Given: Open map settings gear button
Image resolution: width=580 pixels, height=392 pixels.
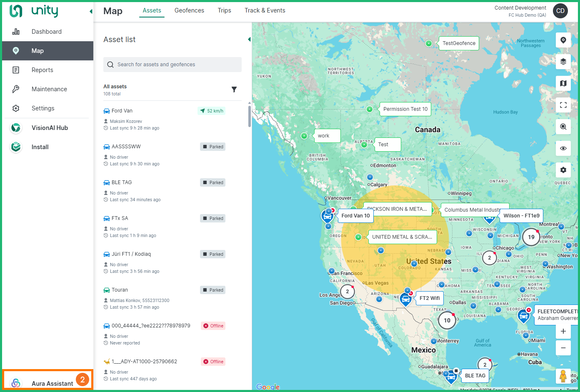Looking at the screenshot, I should (563, 170).
